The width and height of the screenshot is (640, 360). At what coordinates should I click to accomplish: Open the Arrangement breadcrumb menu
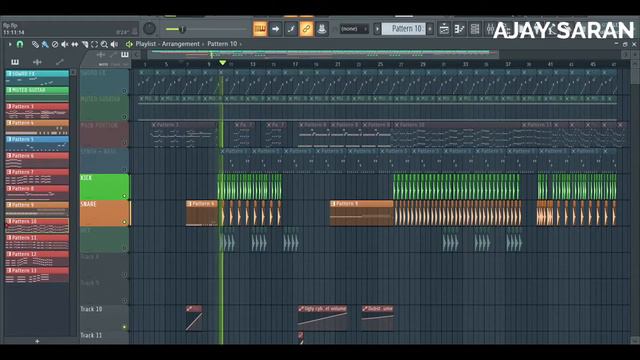click(x=181, y=44)
